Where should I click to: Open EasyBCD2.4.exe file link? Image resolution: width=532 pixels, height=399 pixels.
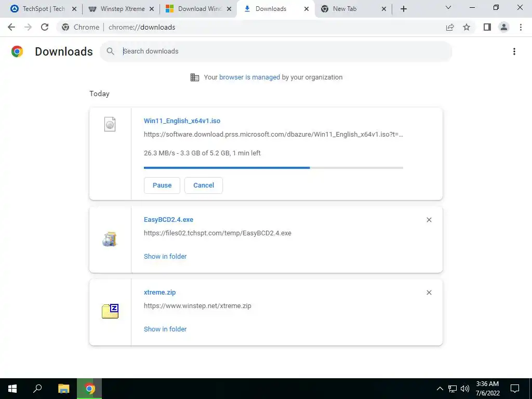coord(168,220)
